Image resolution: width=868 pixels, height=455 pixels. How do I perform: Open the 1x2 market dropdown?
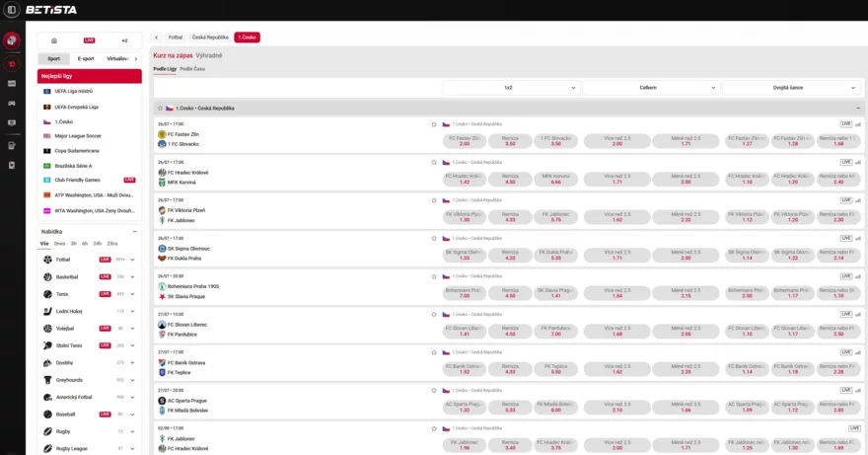[x=511, y=88]
